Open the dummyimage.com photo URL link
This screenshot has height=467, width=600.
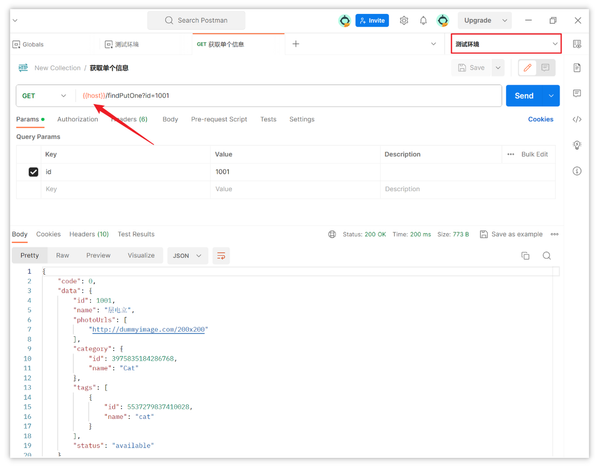coord(148,329)
